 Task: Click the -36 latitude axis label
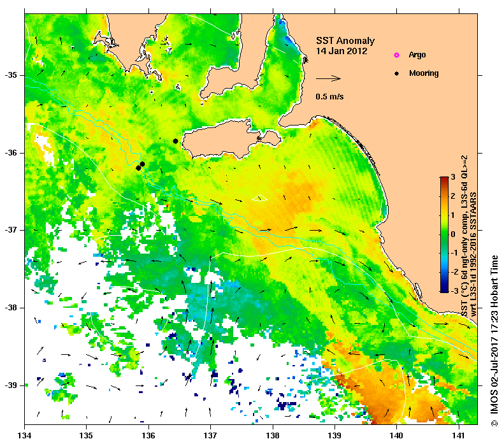coord(11,153)
